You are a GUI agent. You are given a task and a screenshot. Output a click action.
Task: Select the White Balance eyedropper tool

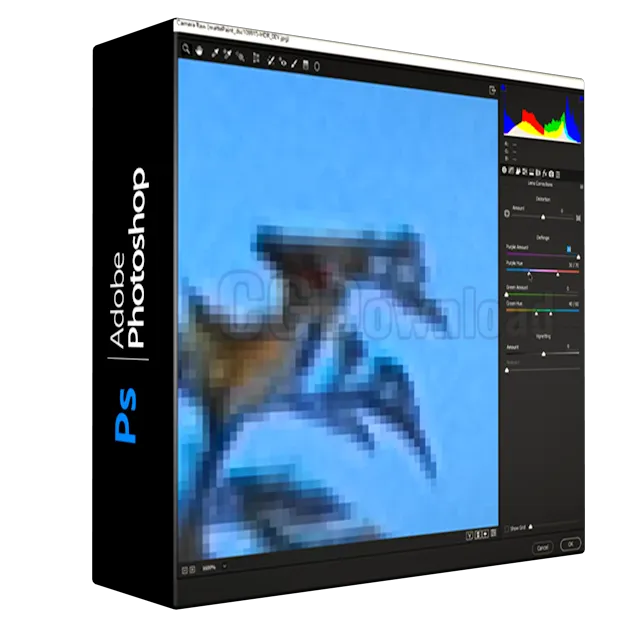(x=215, y=53)
